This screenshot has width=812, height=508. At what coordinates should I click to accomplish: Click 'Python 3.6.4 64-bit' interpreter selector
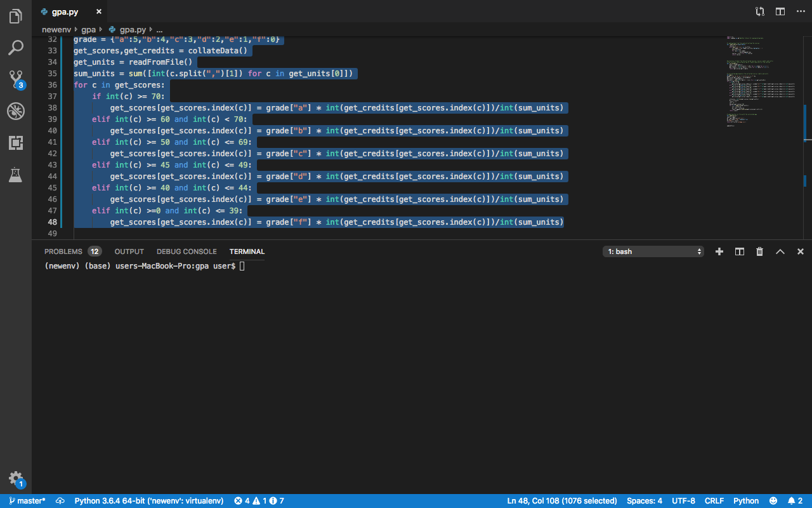(150, 500)
